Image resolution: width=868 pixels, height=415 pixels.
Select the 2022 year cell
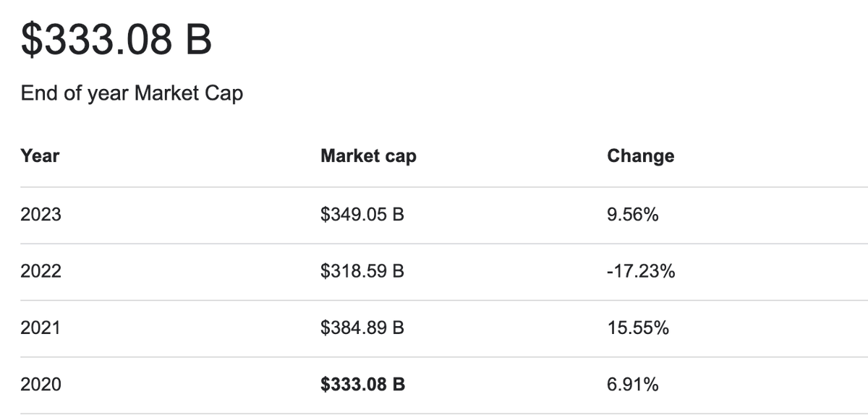tap(41, 271)
